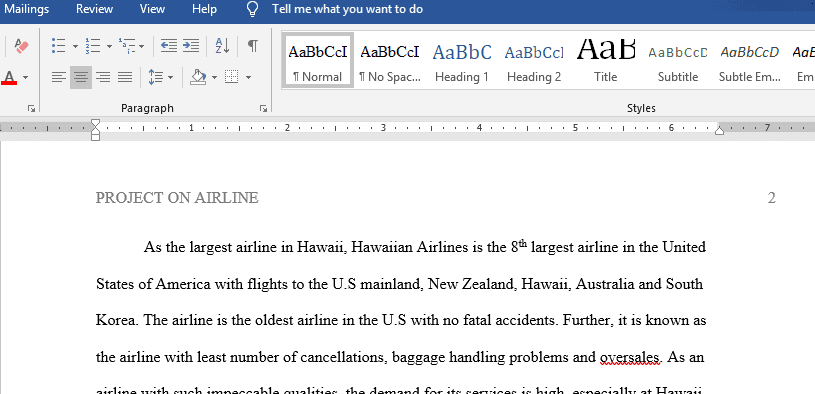Open the Review ribbon tab

(x=94, y=9)
